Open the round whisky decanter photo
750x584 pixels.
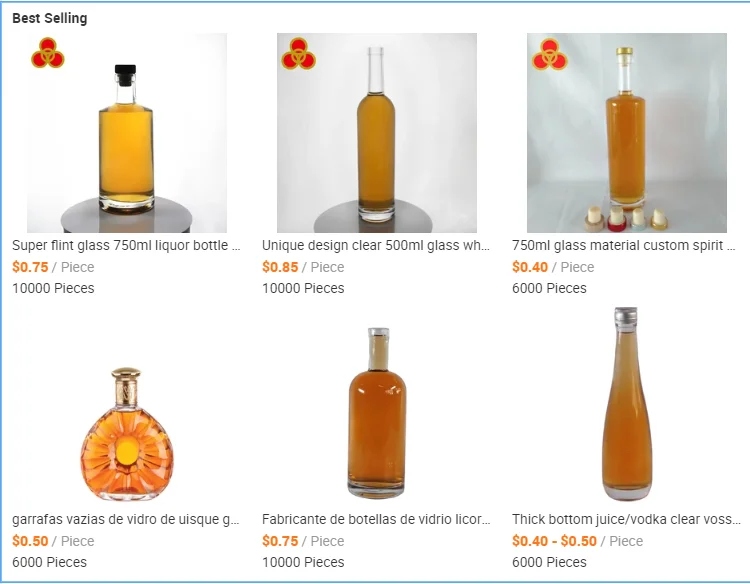click(127, 407)
